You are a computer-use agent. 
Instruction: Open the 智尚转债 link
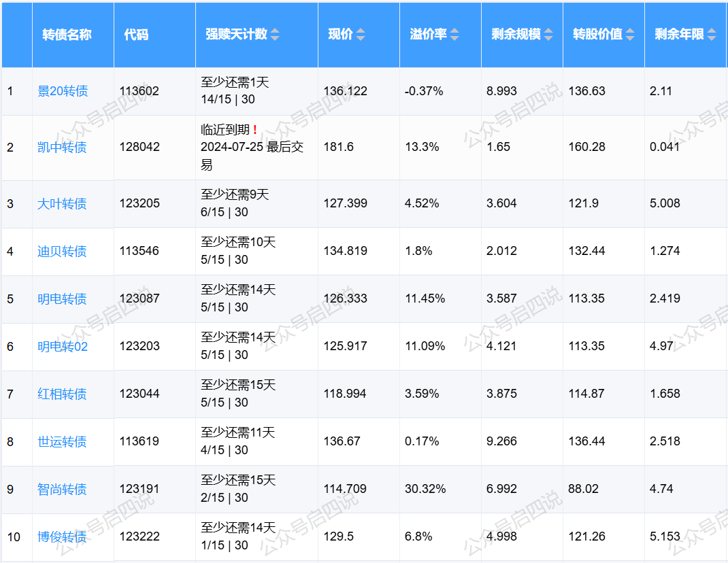coord(62,490)
